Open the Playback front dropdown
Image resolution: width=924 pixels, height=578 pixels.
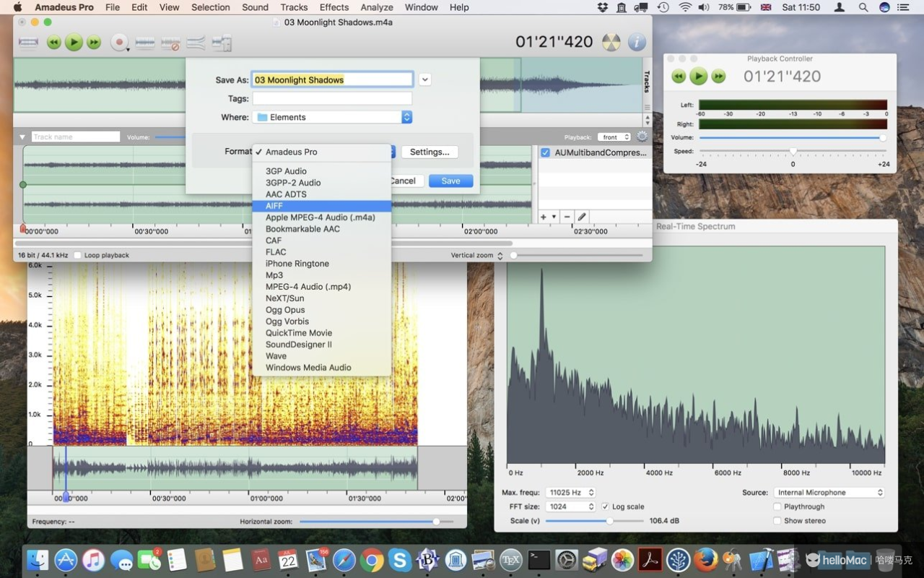coord(615,137)
